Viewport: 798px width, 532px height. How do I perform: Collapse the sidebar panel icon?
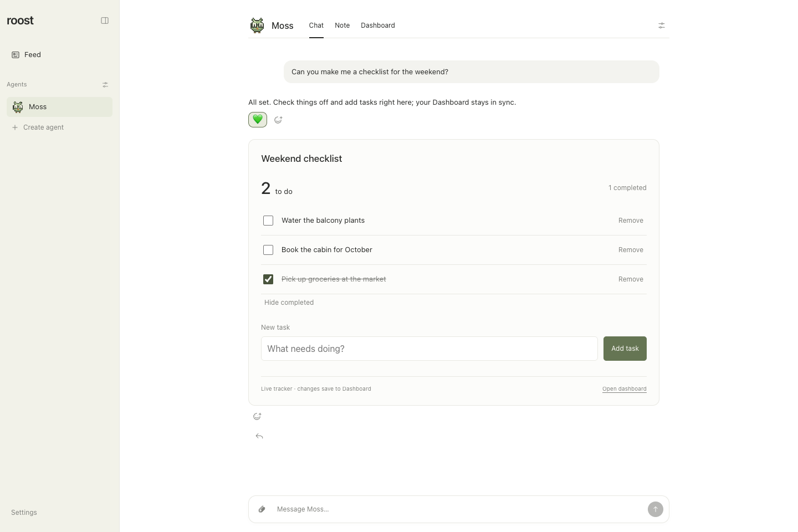click(105, 21)
